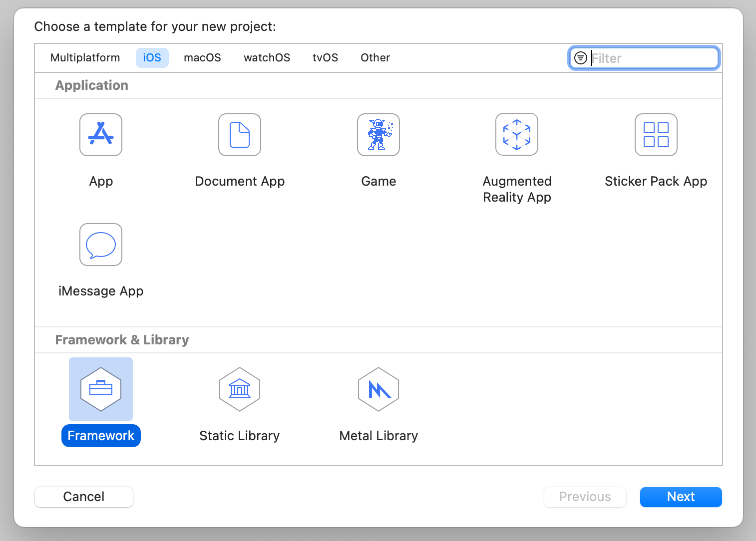
Task: Select the App template icon
Action: pyautogui.click(x=101, y=135)
